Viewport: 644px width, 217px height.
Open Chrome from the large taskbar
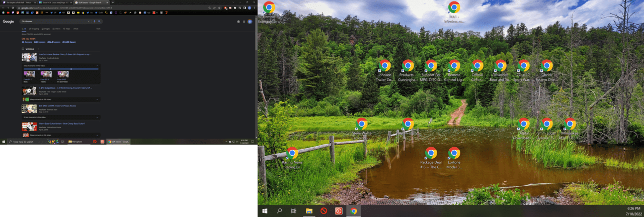tap(354, 211)
